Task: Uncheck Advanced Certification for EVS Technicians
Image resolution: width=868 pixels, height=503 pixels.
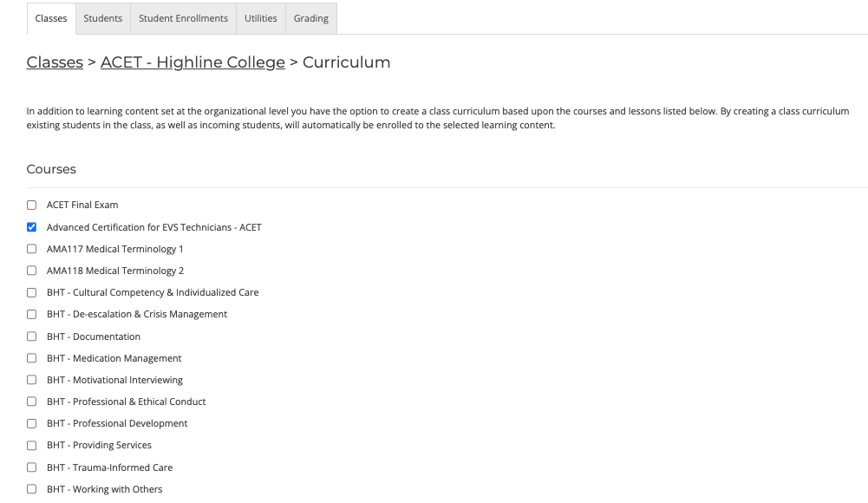Action: pyautogui.click(x=31, y=227)
